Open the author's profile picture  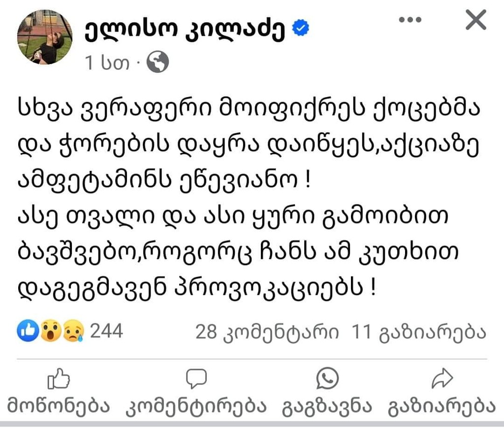[44, 36]
